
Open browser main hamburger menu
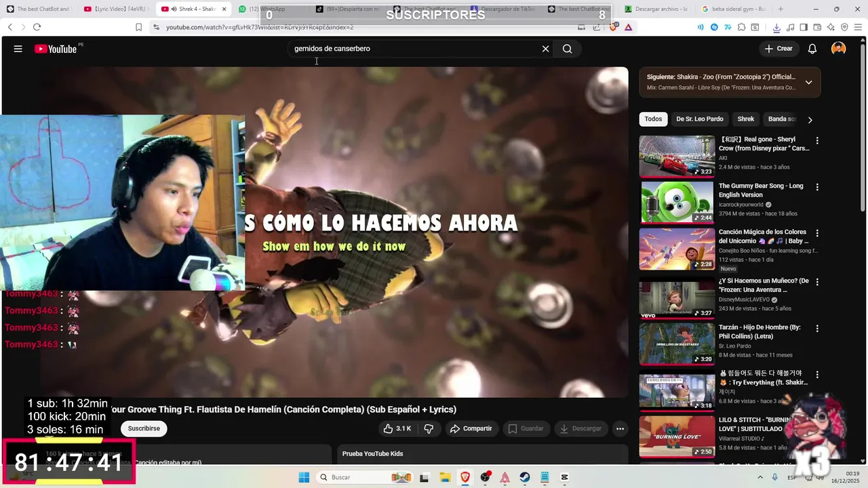[x=859, y=27]
